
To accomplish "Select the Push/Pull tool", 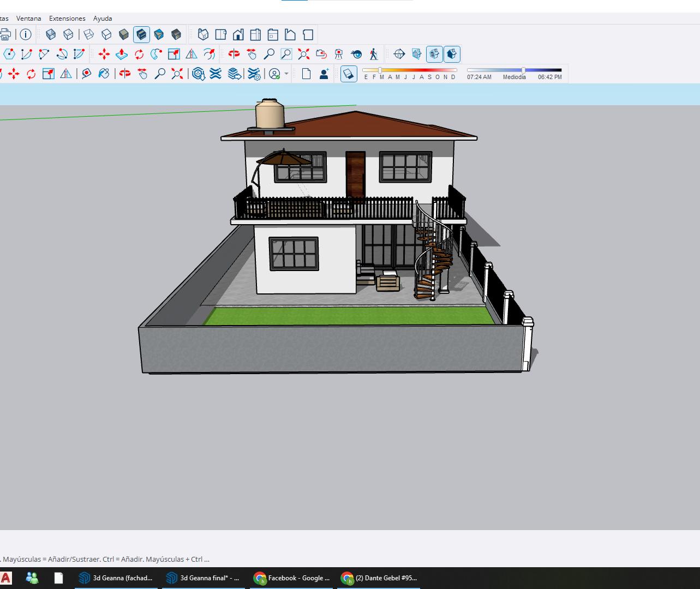I will pyautogui.click(x=122, y=54).
